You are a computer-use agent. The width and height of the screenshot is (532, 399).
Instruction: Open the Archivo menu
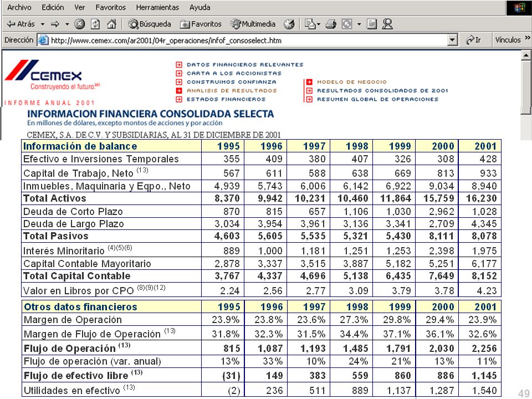click(19, 7)
